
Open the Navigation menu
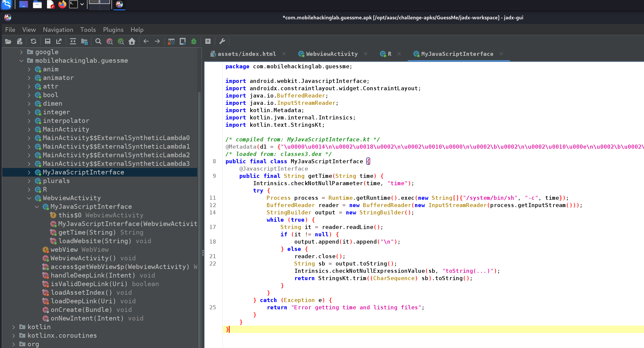tap(58, 30)
